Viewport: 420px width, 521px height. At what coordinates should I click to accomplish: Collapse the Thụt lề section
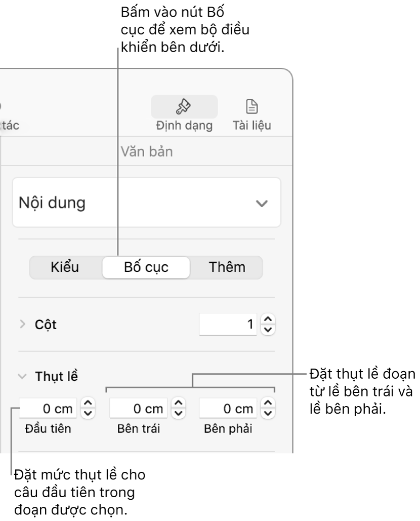22,376
